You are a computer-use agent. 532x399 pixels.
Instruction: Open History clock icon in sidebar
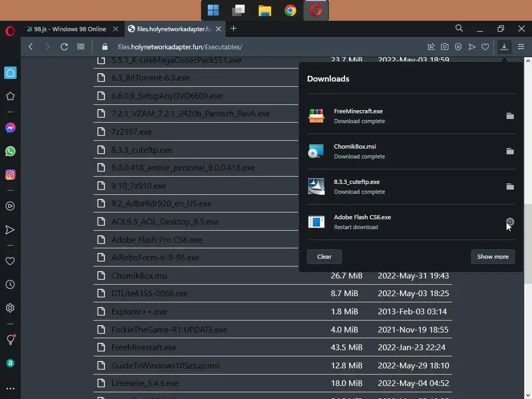(x=10, y=284)
